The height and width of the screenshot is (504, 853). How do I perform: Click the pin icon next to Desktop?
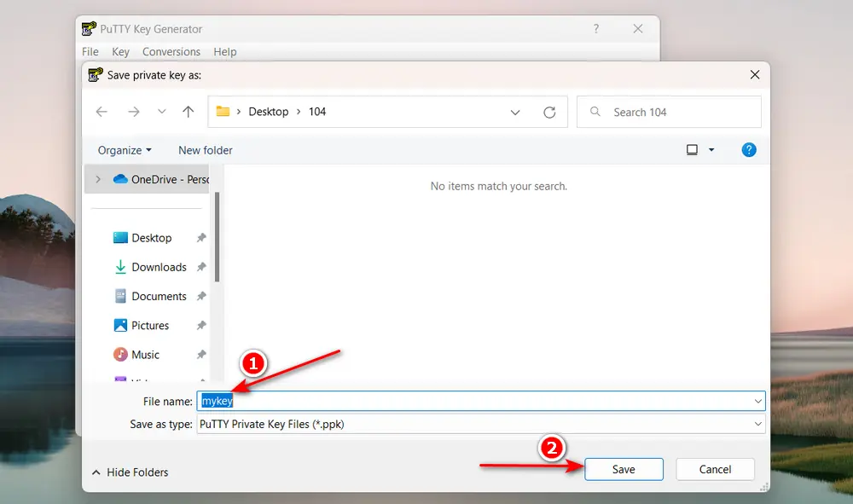(x=203, y=237)
